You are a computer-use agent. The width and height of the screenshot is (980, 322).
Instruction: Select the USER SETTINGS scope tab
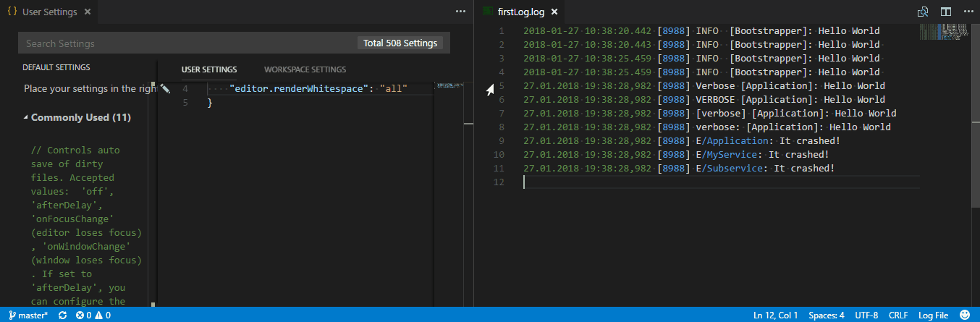209,69
